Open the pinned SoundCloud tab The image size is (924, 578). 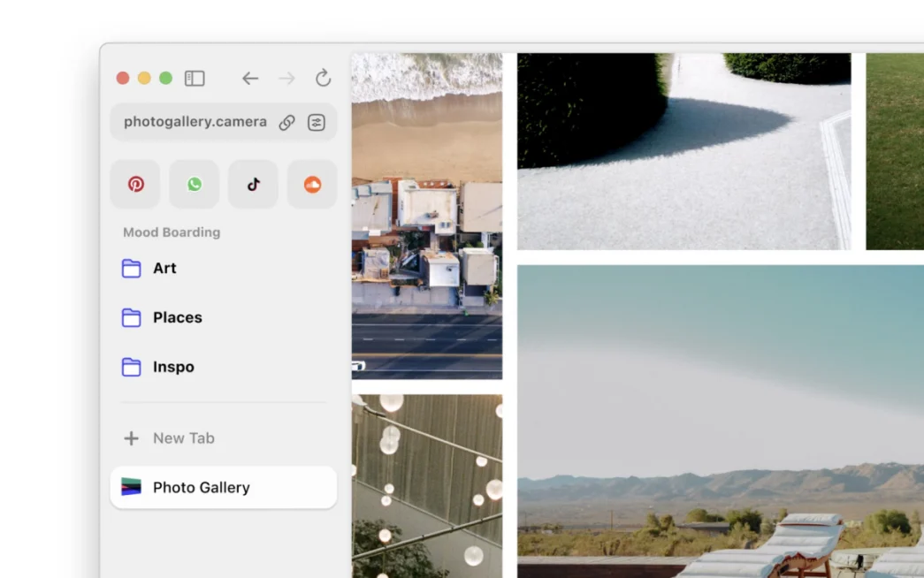point(312,184)
